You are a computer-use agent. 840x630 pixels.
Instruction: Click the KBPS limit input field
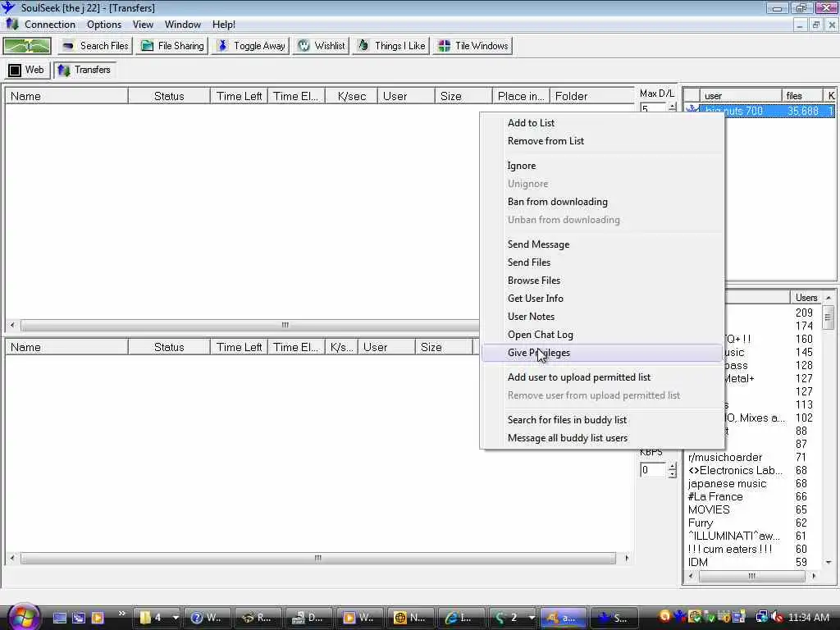click(x=652, y=470)
